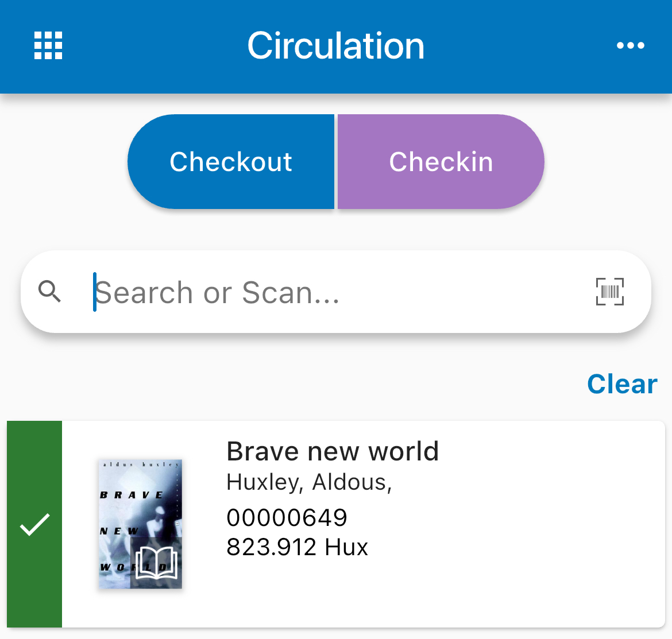Click the Clear link above the item list
This screenshot has height=639, width=672.
(621, 384)
